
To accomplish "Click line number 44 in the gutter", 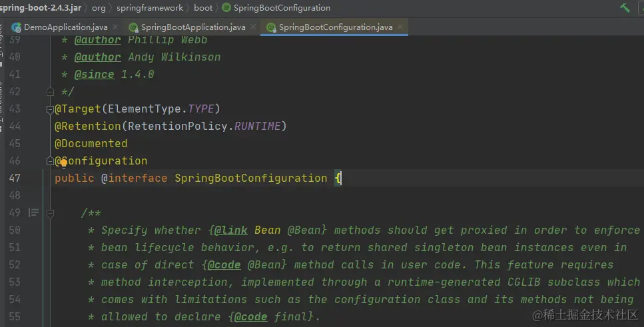I will [15, 126].
